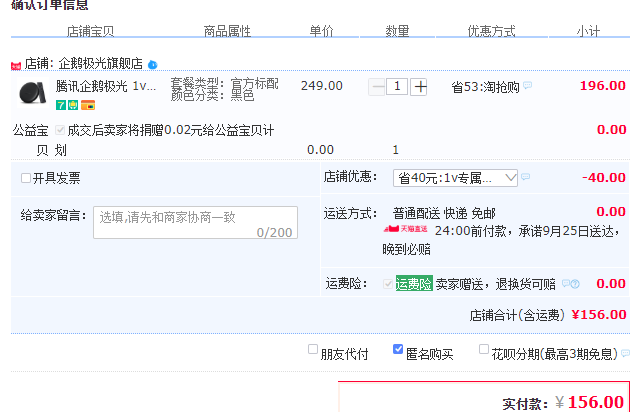This screenshot has width=640, height=412.
Task: Click the 套餐类型: 官方标配 attribute text
Action: coord(224,84)
